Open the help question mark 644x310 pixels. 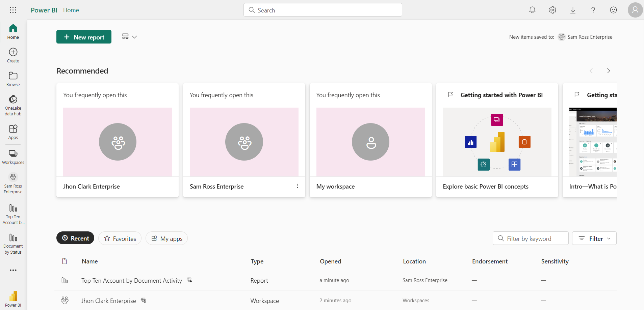point(593,10)
